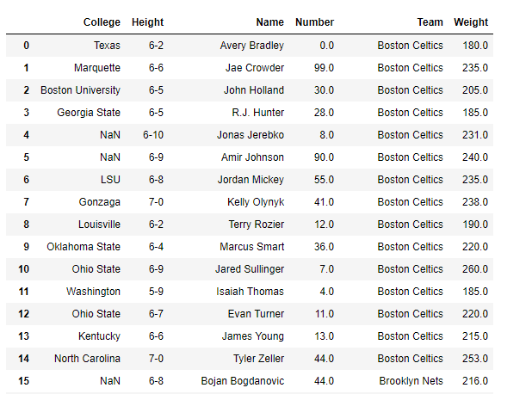Screen dimensions: 532x394
Task: Click height value 6-10 for Jonas Jerebko
Action: click(x=153, y=135)
